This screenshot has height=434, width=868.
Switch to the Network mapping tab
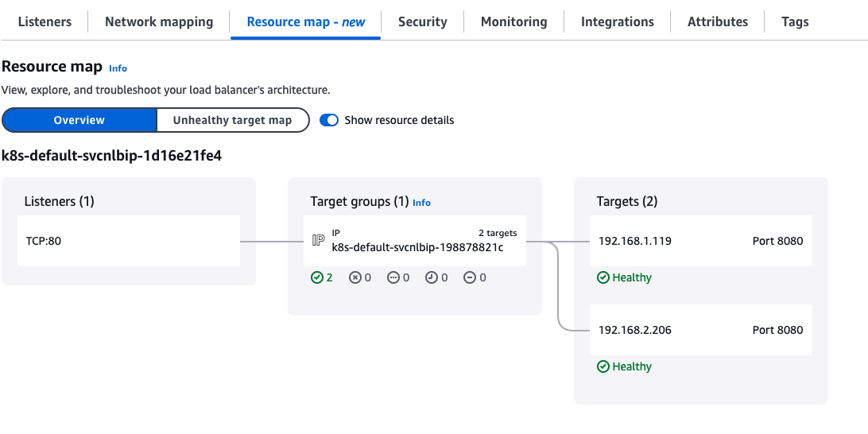pyautogui.click(x=159, y=21)
